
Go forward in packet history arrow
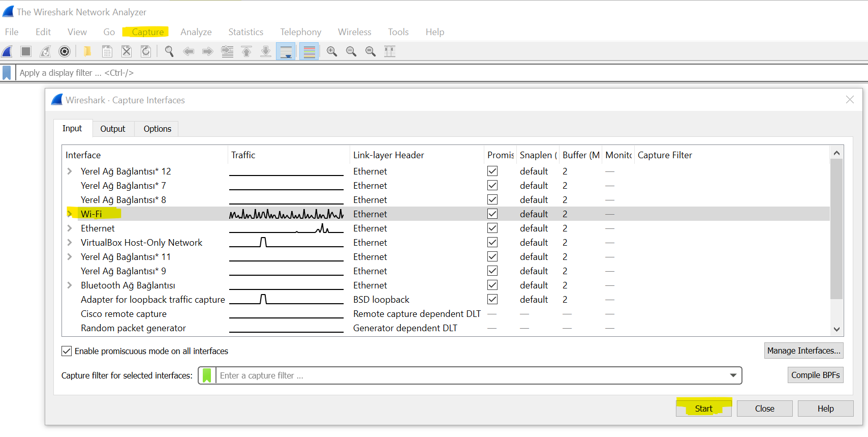coord(208,51)
